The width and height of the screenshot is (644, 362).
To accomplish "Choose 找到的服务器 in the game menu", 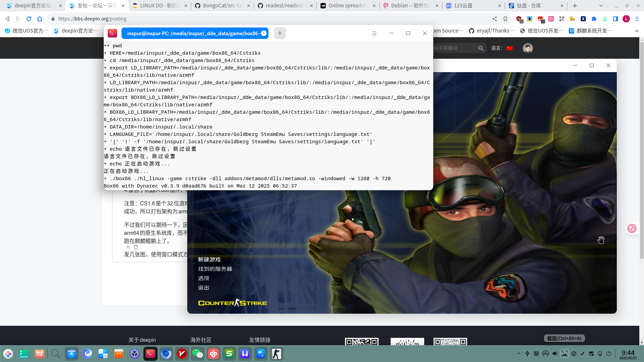I will pos(215,269).
